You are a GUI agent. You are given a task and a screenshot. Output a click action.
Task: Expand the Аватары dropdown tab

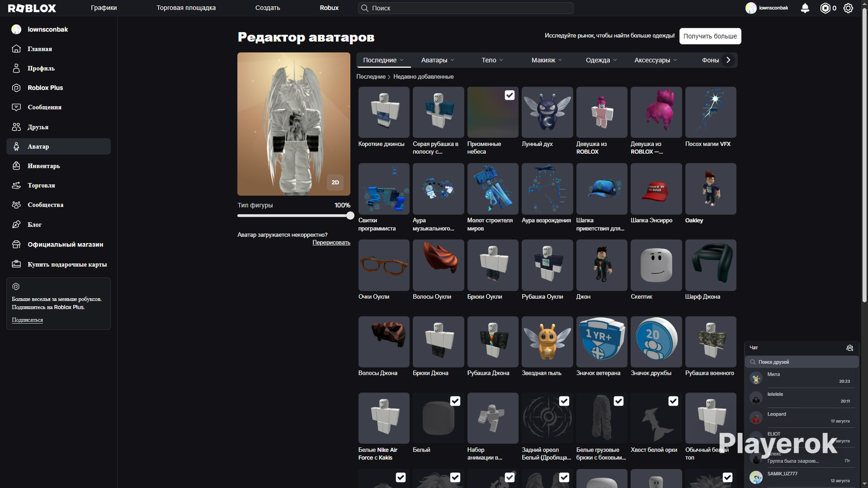pos(438,60)
